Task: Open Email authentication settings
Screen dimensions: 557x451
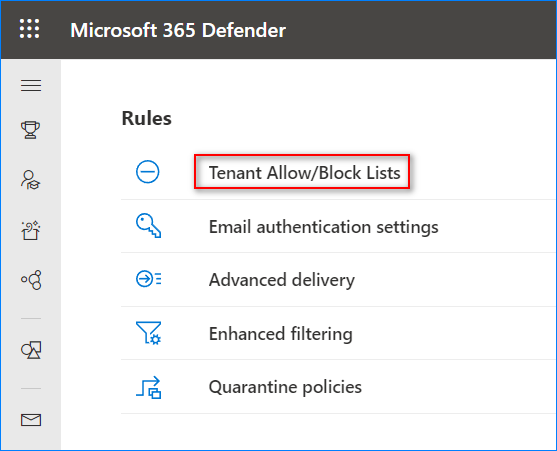Action: click(324, 227)
